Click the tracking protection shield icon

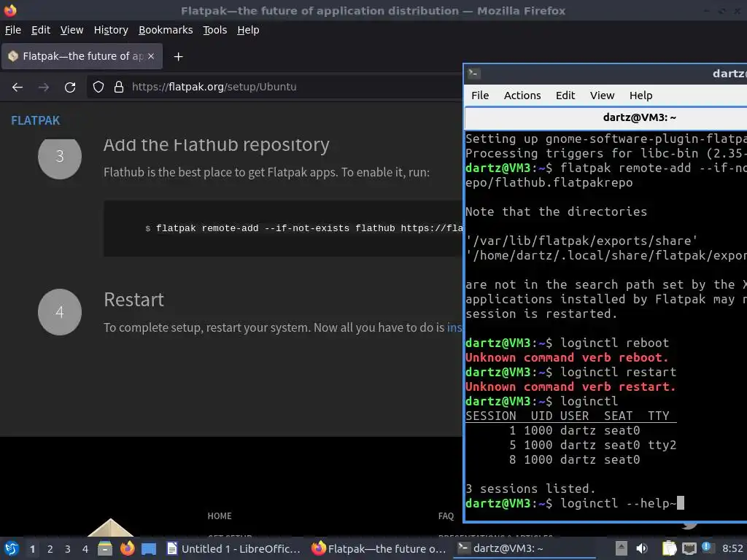(x=98, y=87)
